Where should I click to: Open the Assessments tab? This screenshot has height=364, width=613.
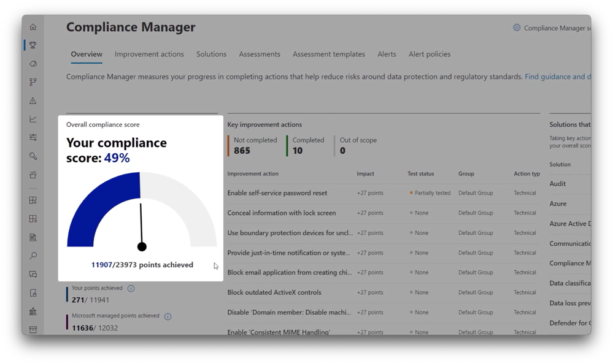click(260, 55)
